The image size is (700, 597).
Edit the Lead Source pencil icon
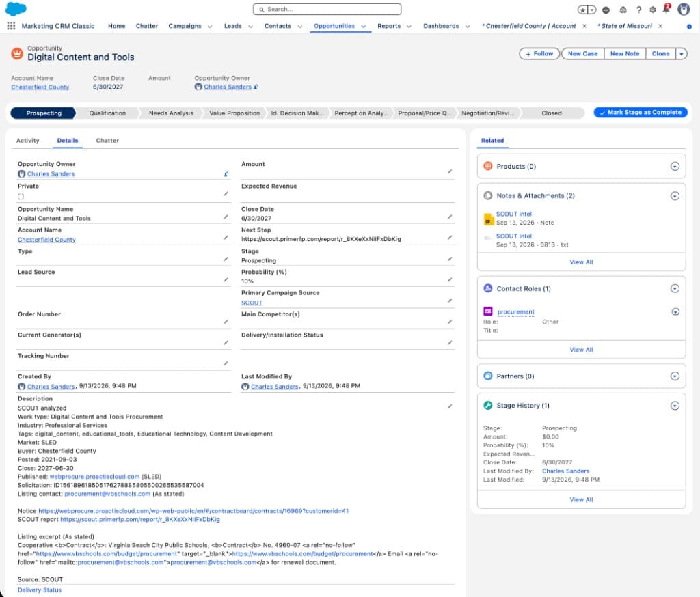click(226, 280)
